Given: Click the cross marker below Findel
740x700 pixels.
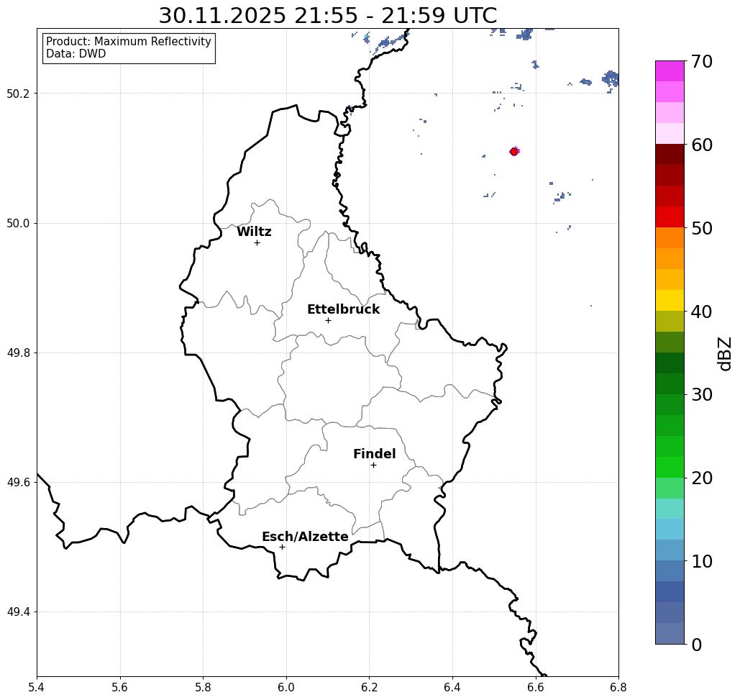Looking at the screenshot, I should pyautogui.click(x=373, y=465).
